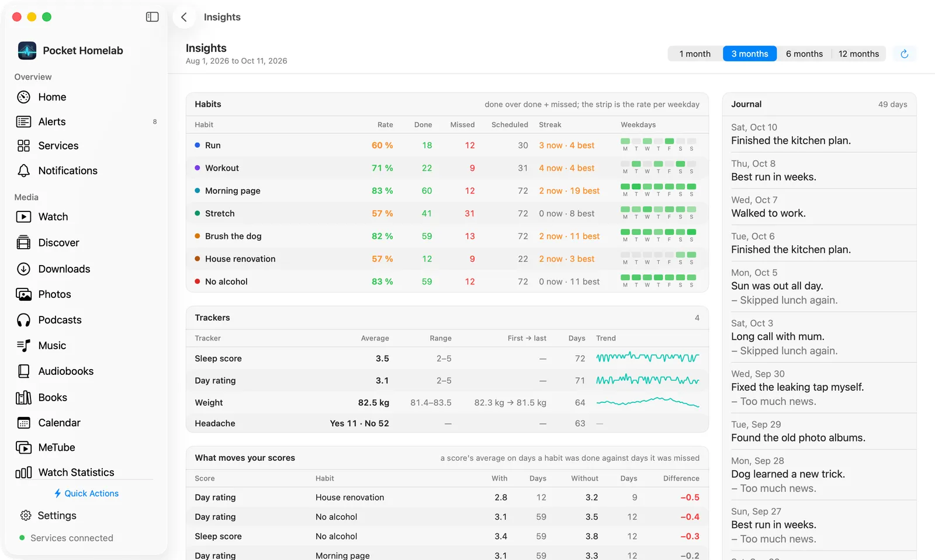Click the Books shelf icon

point(23,397)
